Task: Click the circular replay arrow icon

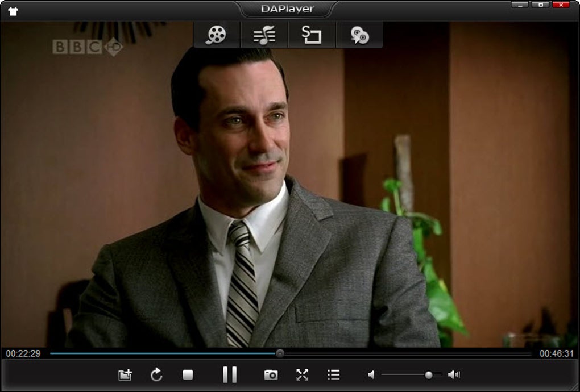Action: coord(156,374)
